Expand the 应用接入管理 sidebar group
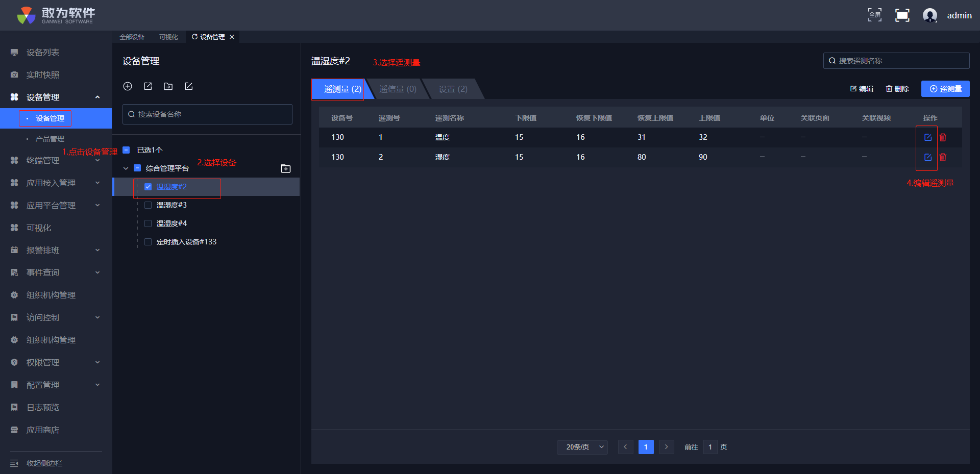Screen dimensions: 980x474 (97, 183)
